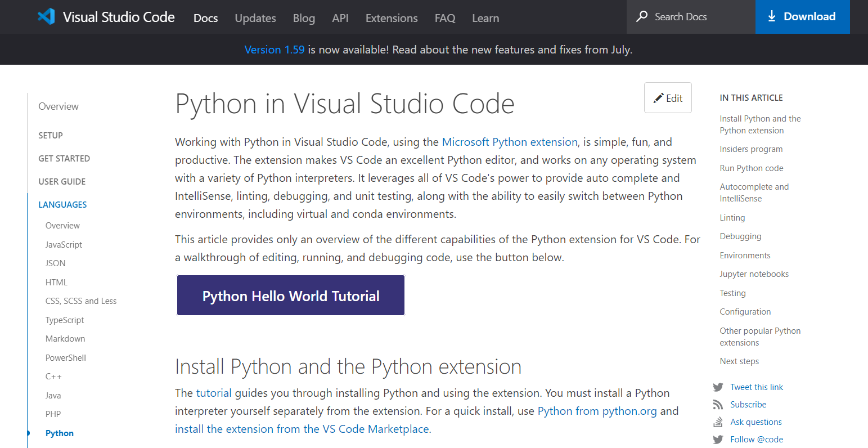
Task: Click the Twitter icon beside Tweet this link
Action: (x=718, y=387)
